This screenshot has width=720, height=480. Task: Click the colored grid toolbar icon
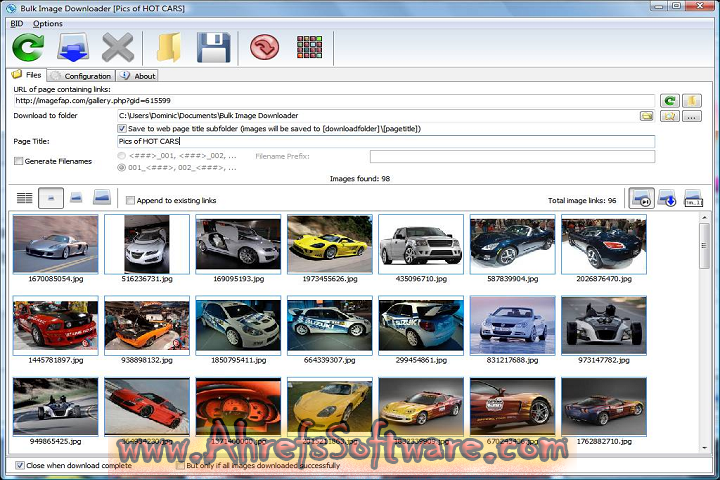click(x=310, y=47)
